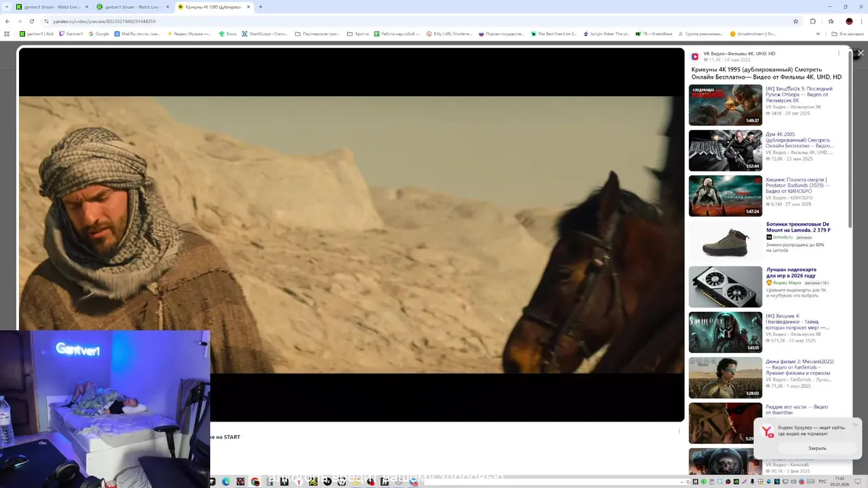Open a new browser tab
Image resolution: width=868 pixels, height=488 pixels.
[260, 7]
